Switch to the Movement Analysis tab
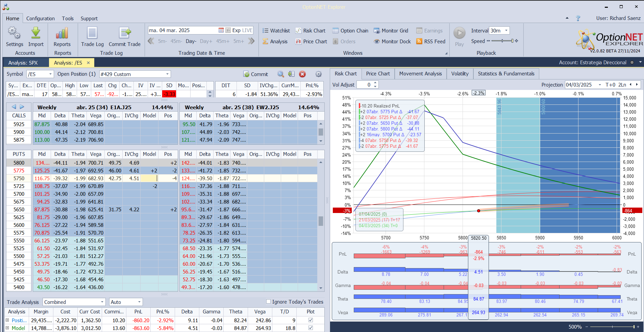The image size is (644, 332). [420, 73]
